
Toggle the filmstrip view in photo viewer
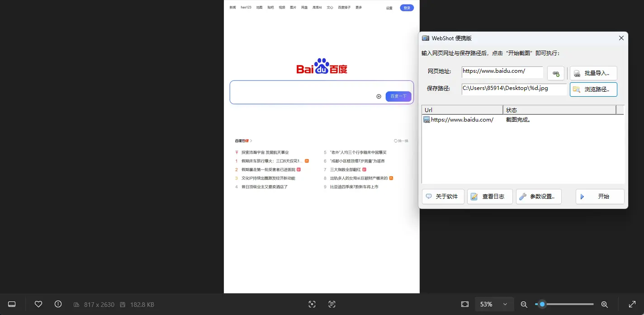point(12,304)
